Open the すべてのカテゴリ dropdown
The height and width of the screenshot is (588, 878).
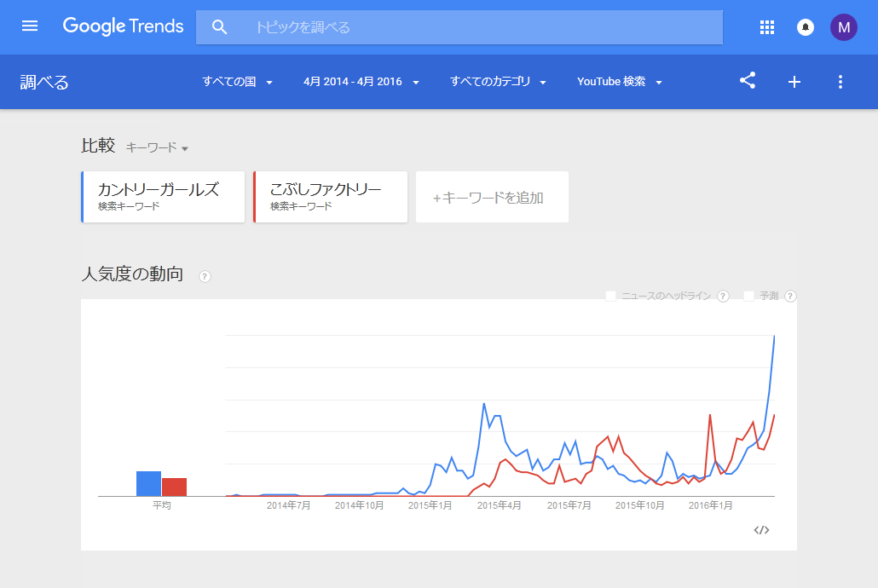tap(498, 82)
